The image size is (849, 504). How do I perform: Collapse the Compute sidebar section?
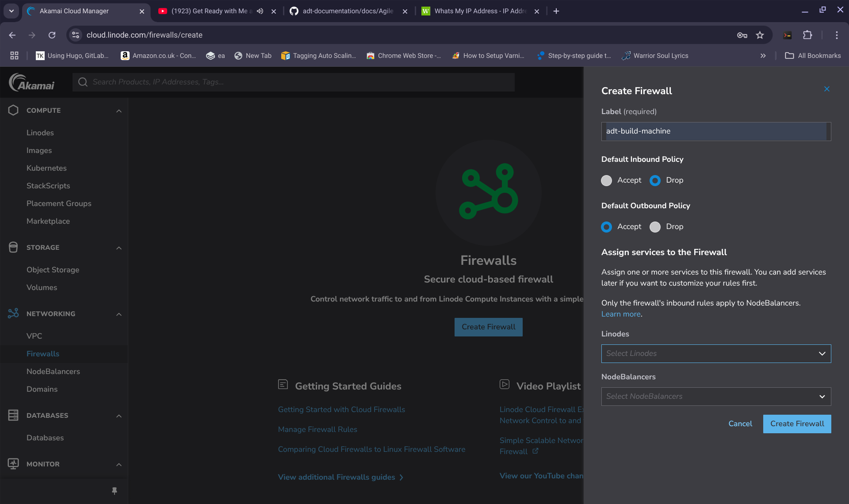[119, 111]
